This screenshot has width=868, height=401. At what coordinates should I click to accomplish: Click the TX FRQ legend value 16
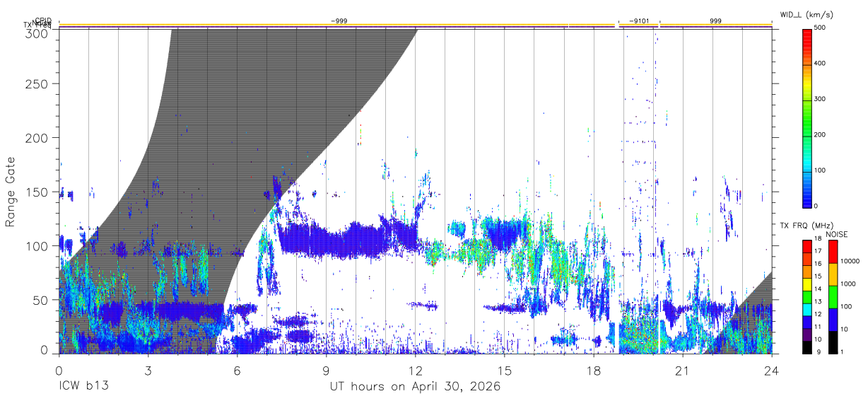click(x=819, y=264)
